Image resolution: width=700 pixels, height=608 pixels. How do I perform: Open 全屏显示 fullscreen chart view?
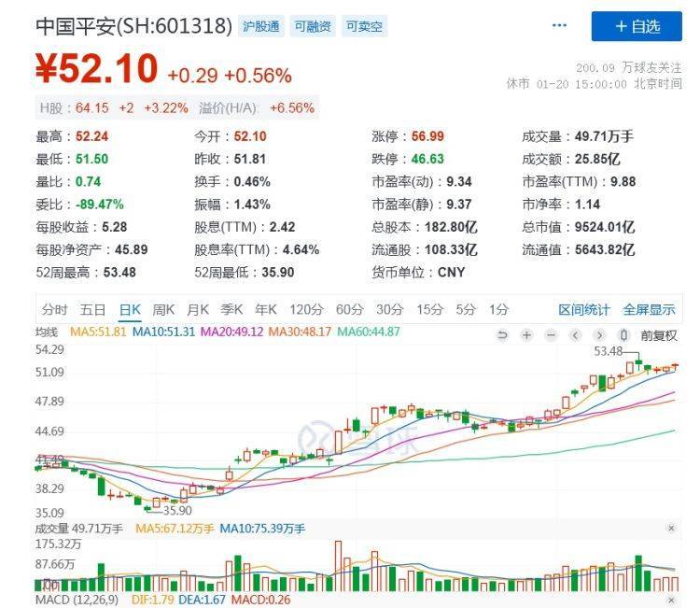[649, 309]
